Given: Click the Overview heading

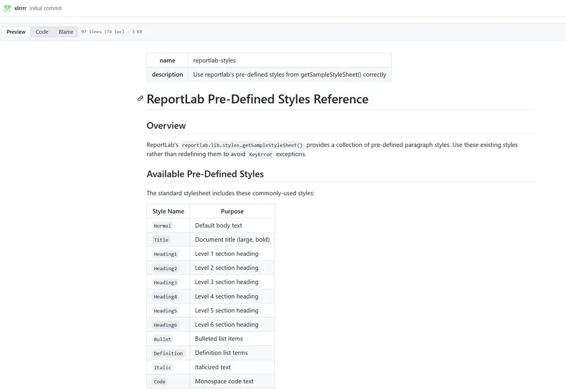Looking at the screenshot, I should (166, 126).
